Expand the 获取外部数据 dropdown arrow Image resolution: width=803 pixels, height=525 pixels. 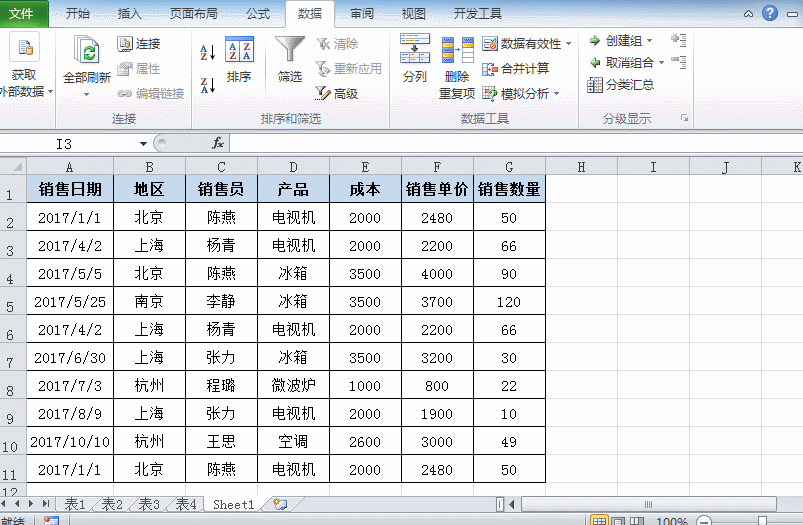pyautogui.click(x=50, y=92)
